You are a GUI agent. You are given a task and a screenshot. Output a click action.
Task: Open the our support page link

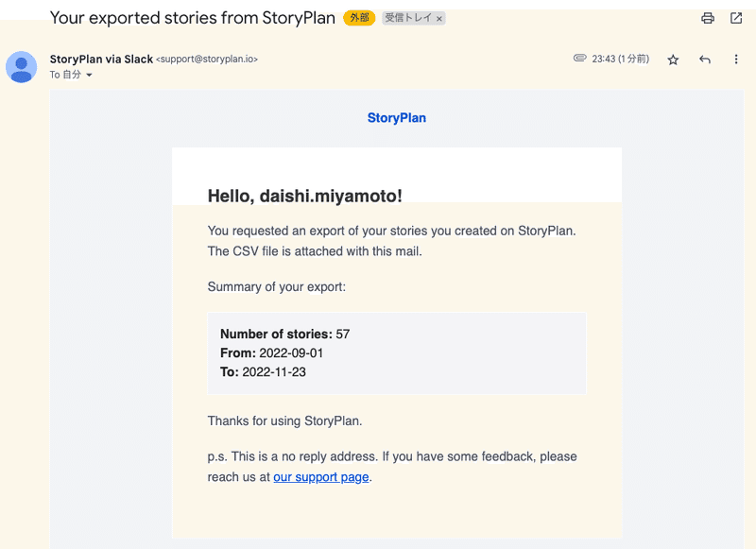tap(321, 477)
